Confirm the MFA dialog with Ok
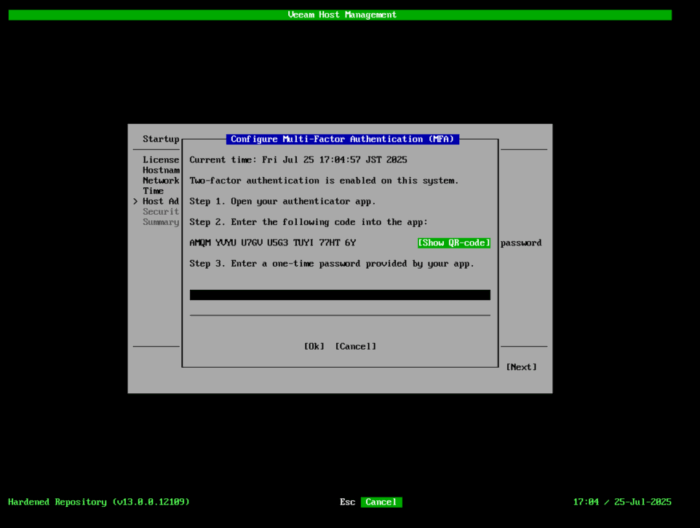The height and width of the screenshot is (528, 700). point(314,346)
